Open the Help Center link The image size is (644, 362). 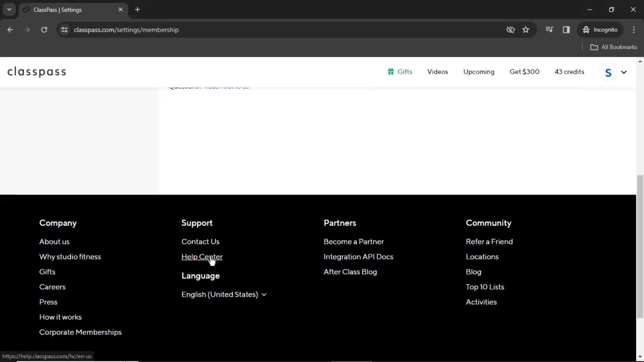coord(202,257)
